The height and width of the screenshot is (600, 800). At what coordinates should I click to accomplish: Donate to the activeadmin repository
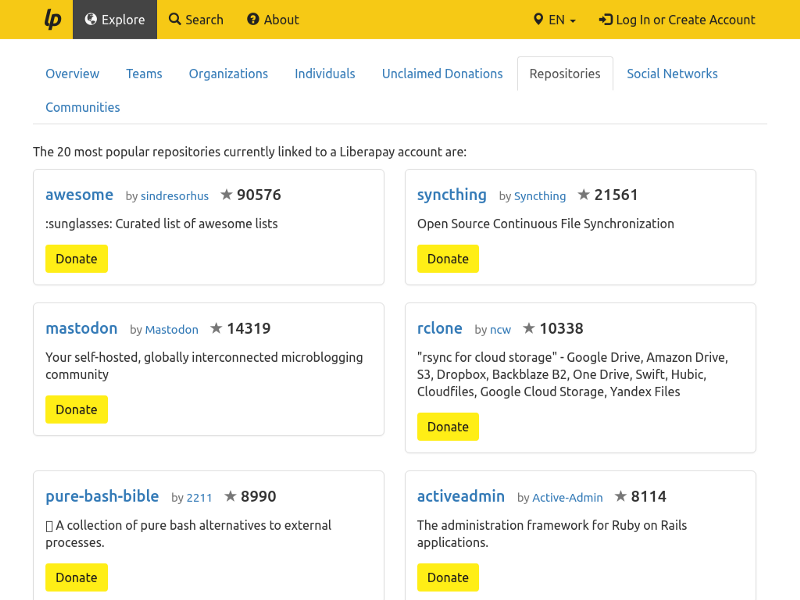point(448,577)
